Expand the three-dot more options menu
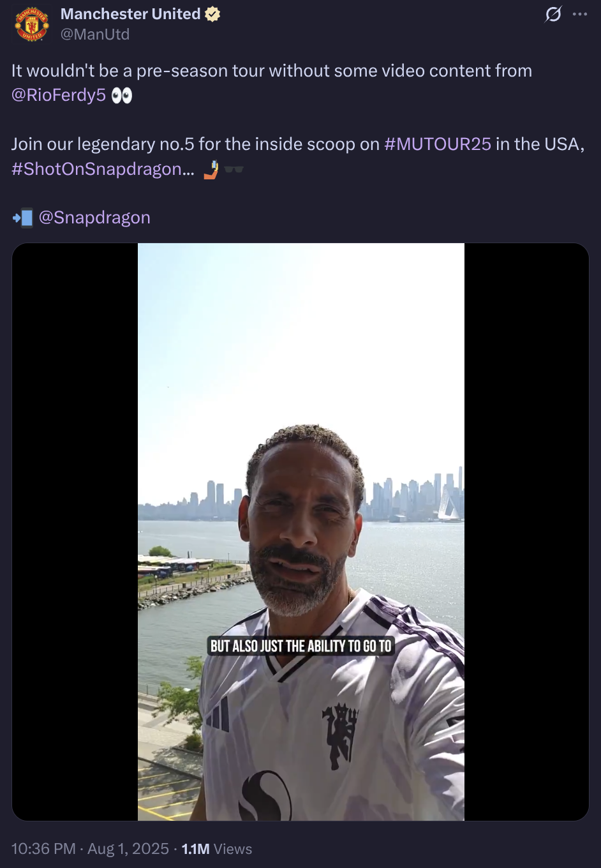 [580, 14]
